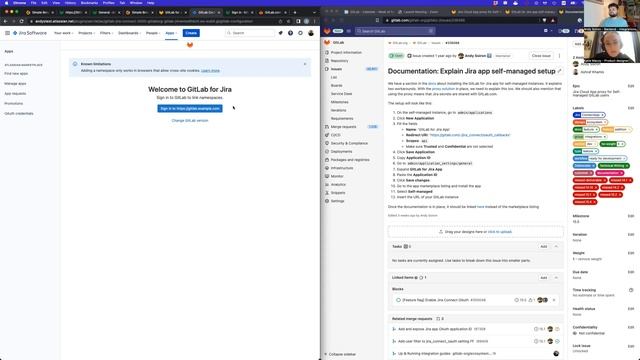Viewport: 640px width, 360px height.
Task: Click the GitLab tanuki logo in navbar
Action: coord(327,31)
